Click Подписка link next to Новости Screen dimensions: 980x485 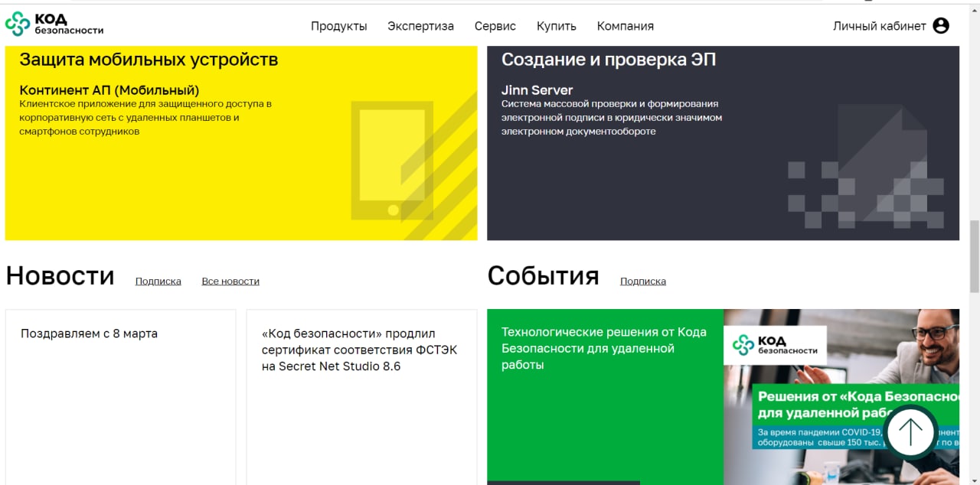158,281
